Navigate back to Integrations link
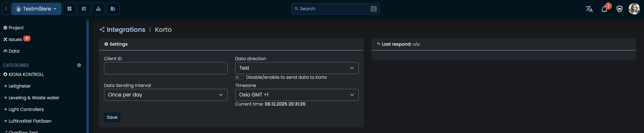This screenshot has width=644, height=133. pyautogui.click(x=126, y=29)
